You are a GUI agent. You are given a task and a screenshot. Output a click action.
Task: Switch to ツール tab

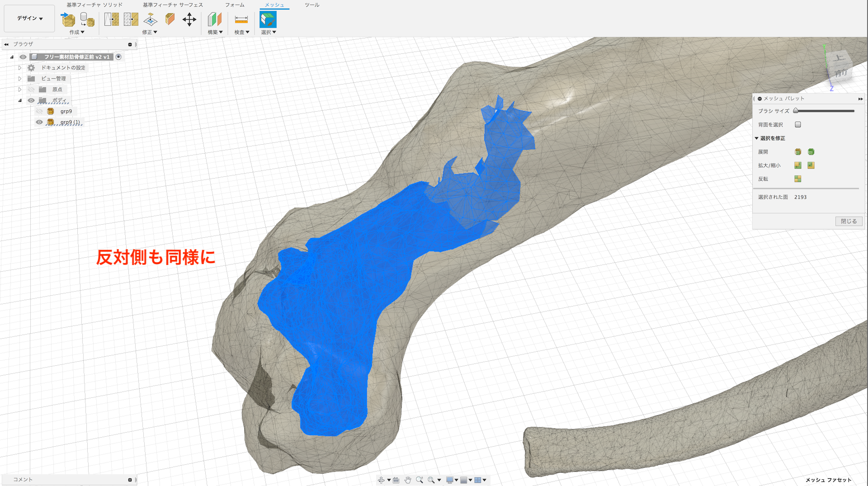pyautogui.click(x=312, y=5)
